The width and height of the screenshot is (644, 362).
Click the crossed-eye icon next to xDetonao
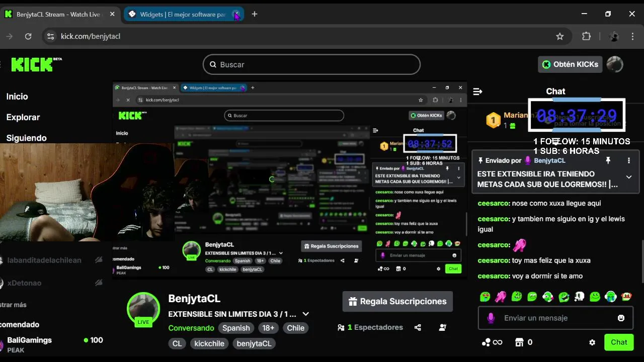point(99,283)
